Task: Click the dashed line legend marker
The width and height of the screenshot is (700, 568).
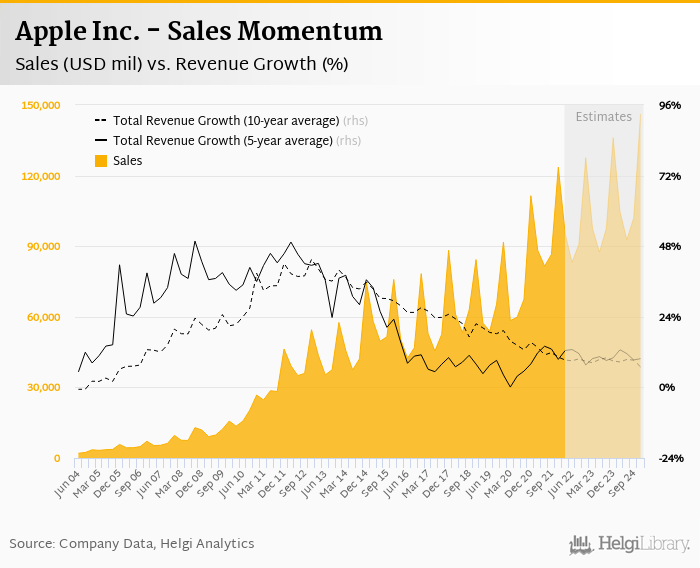Action: point(101,121)
